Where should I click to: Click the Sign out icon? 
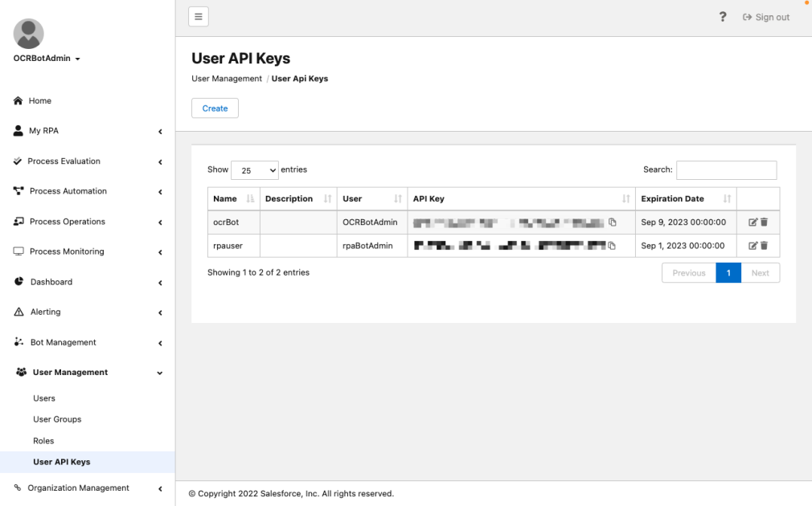pyautogui.click(x=746, y=16)
